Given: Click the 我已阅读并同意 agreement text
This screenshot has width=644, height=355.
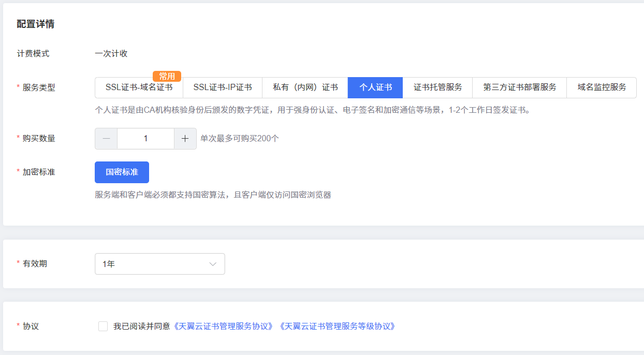Looking at the screenshot, I should click(141, 326).
